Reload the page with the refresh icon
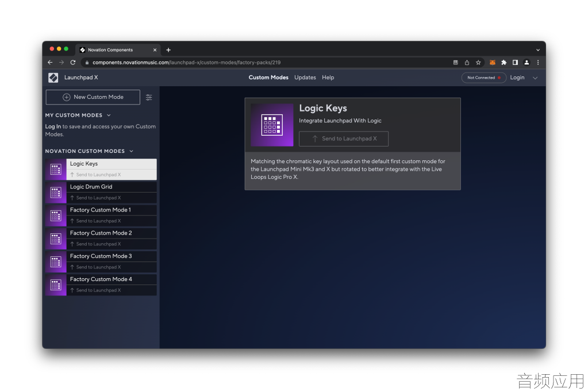588x392 pixels. click(73, 62)
